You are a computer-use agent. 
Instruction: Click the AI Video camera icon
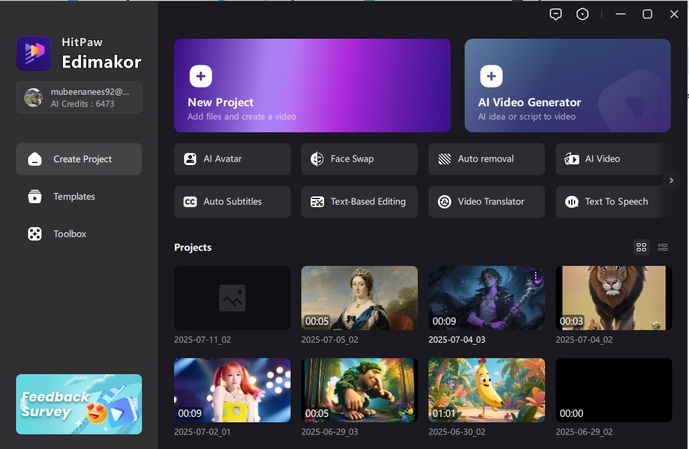coord(572,159)
